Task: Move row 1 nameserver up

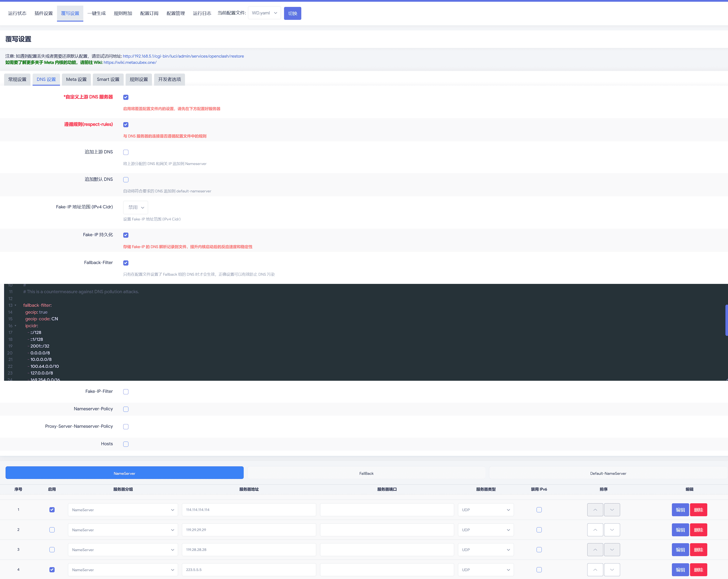Action: point(595,510)
